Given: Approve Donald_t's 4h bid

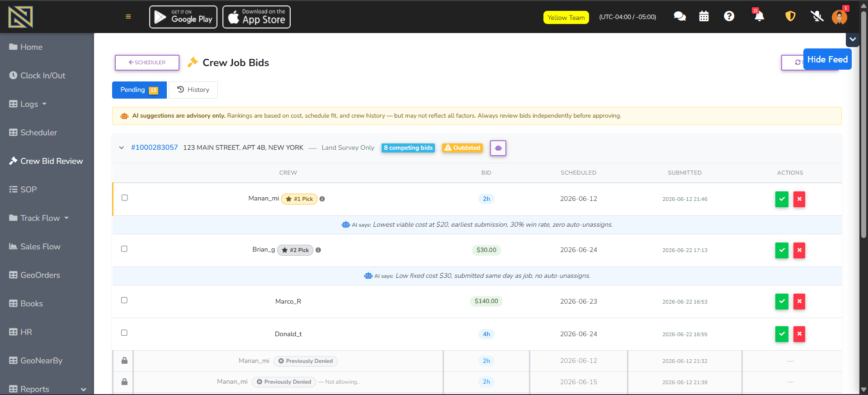Looking at the screenshot, I should pos(782,334).
